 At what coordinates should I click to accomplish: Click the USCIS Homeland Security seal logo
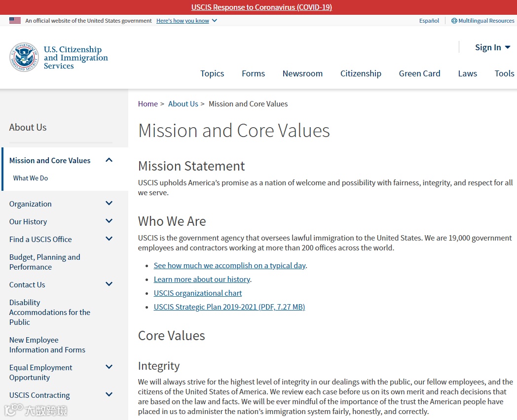[x=24, y=57]
